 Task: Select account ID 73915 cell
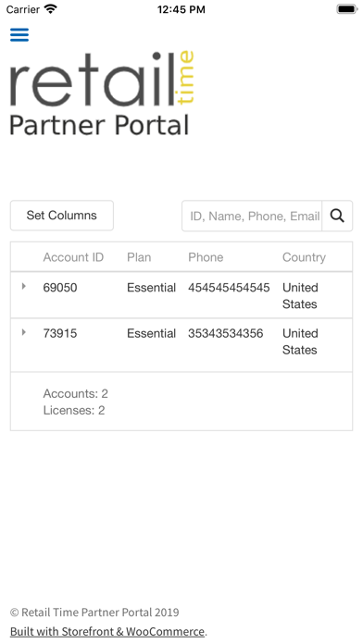[x=60, y=333]
